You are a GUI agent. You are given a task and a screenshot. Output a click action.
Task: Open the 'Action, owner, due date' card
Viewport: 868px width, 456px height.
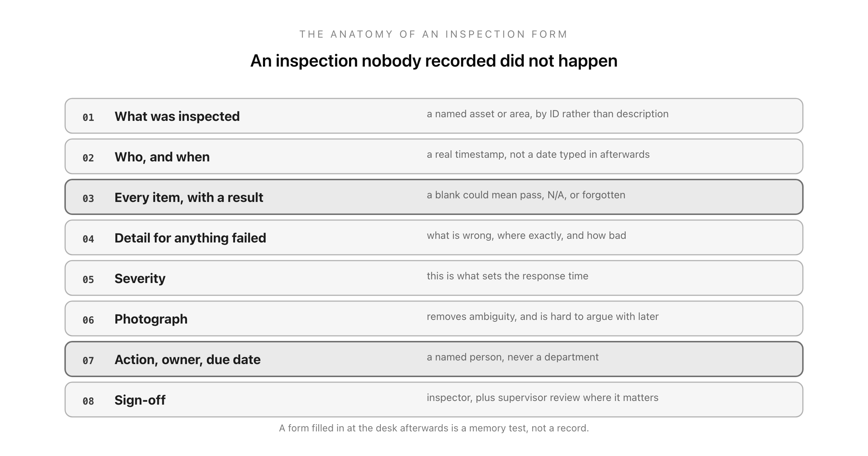point(434,359)
